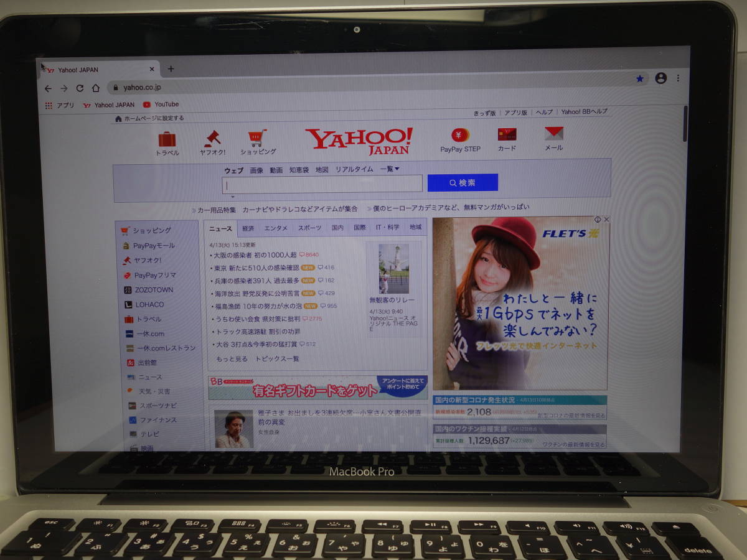Focus the Yahoo search input field

322,184
